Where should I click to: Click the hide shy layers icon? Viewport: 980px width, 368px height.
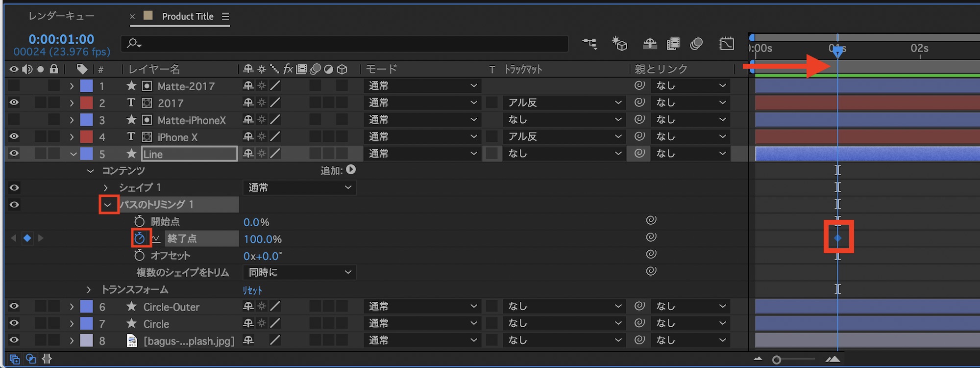(x=650, y=44)
